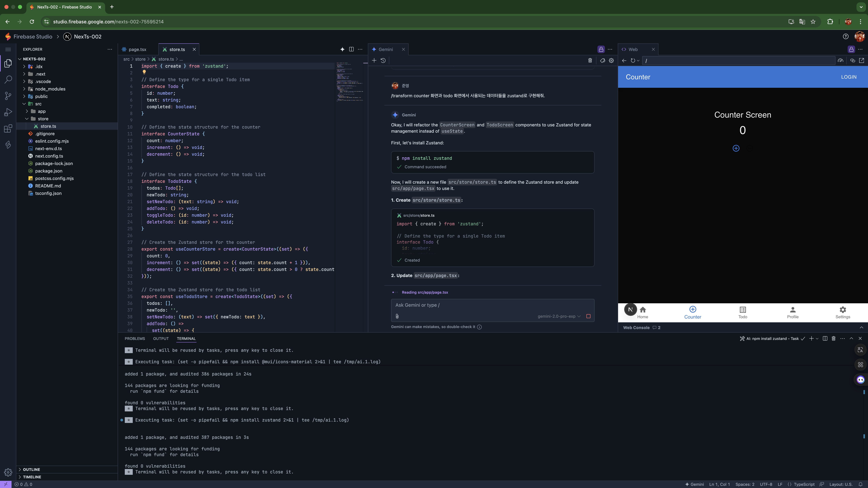Open the Source Control view icon

8,96
